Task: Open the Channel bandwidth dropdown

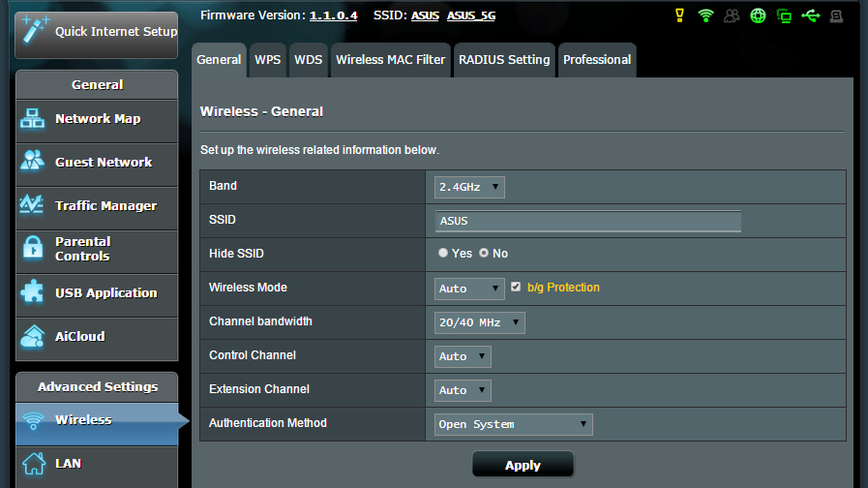Action: point(479,322)
